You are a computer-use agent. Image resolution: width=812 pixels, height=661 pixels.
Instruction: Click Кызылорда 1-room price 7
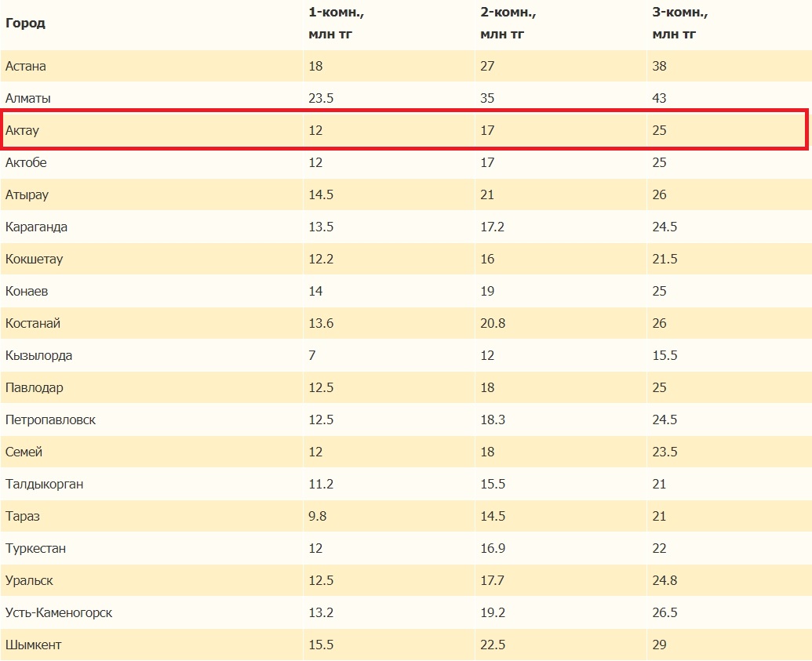pyautogui.click(x=312, y=355)
